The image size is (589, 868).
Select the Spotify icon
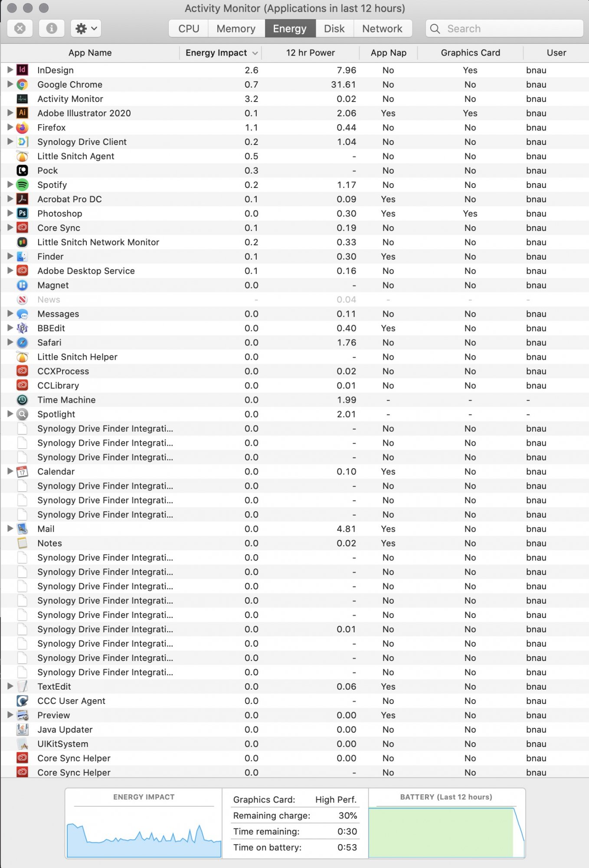[x=22, y=184]
